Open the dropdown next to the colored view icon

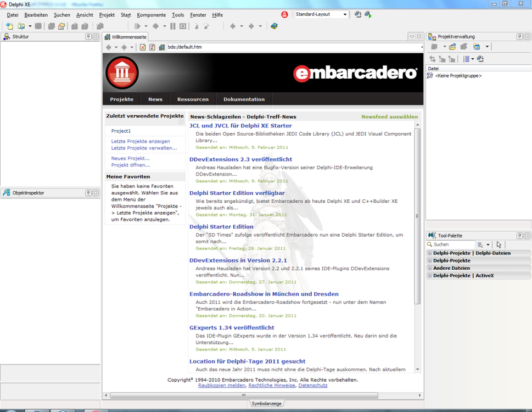coord(487,47)
